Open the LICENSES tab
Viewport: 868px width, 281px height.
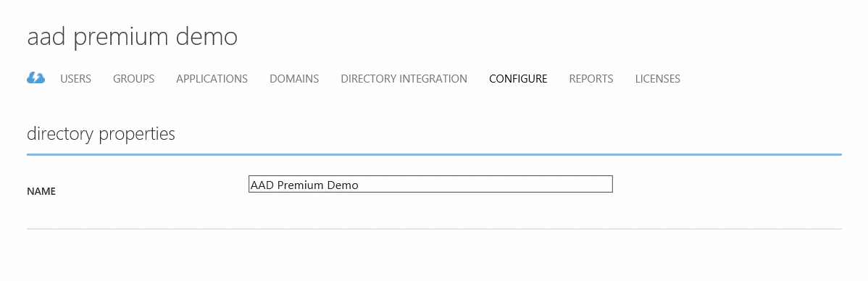658,78
